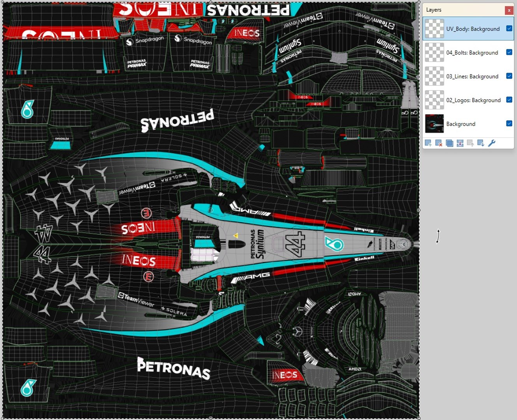Pick the 03_Lines layer thumbnail

click(x=434, y=76)
